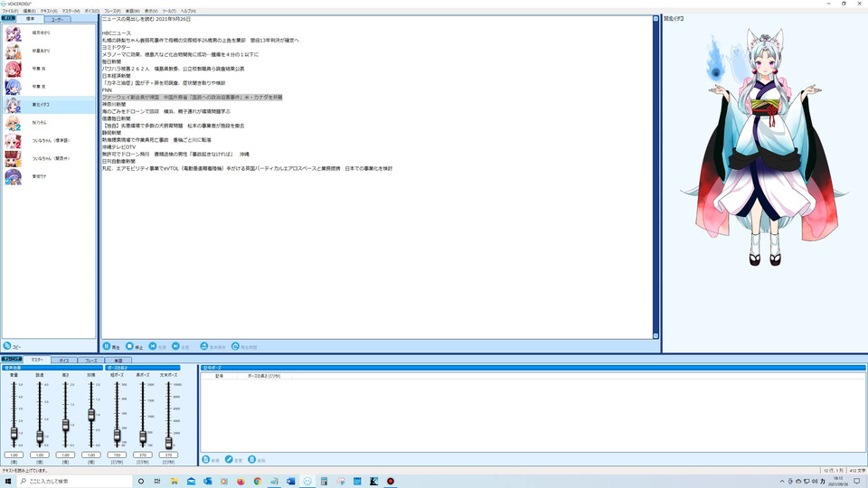Click the 話速 (speed) slider handle
This screenshot has width=868, height=488.
40,437
